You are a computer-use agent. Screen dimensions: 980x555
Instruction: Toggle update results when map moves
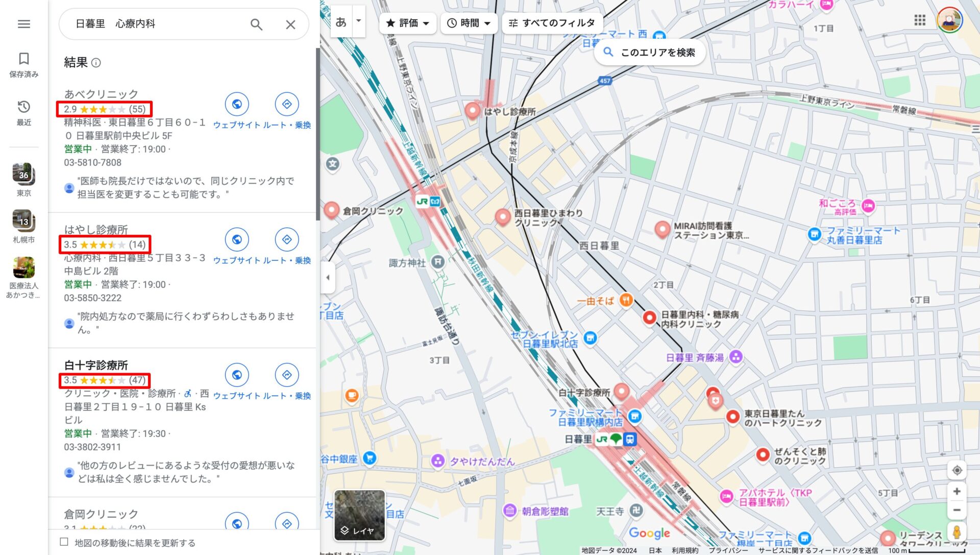(64, 542)
